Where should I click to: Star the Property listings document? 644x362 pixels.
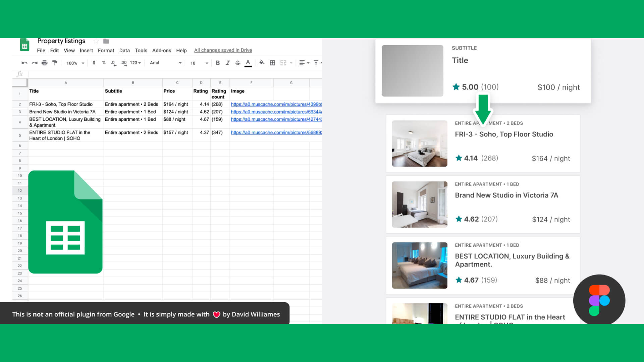tap(96, 41)
